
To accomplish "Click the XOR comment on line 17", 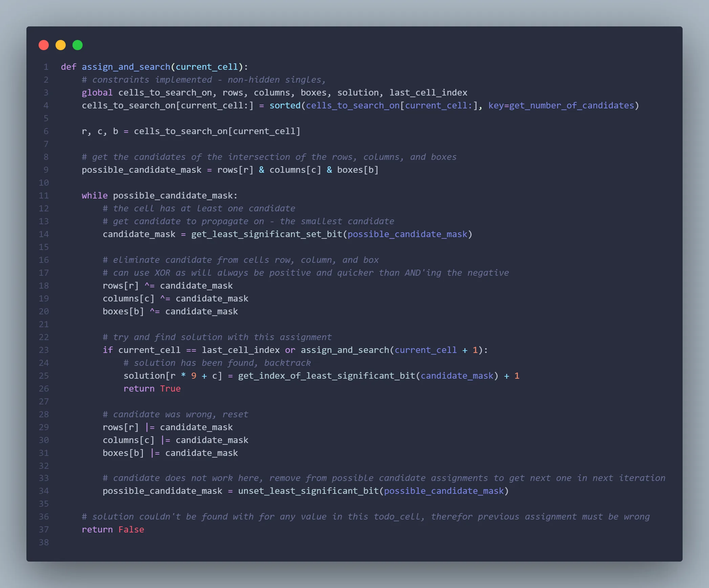I will pyautogui.click(x=306, y=273).
